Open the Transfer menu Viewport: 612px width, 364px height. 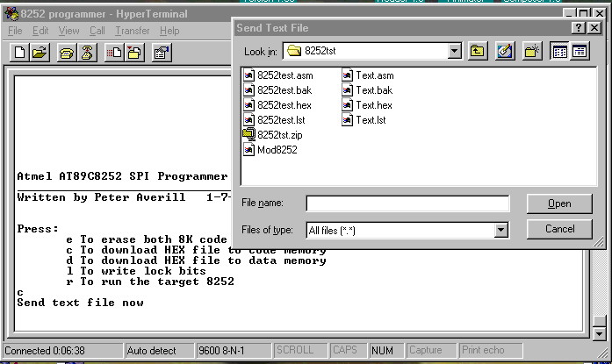(133, 31)
